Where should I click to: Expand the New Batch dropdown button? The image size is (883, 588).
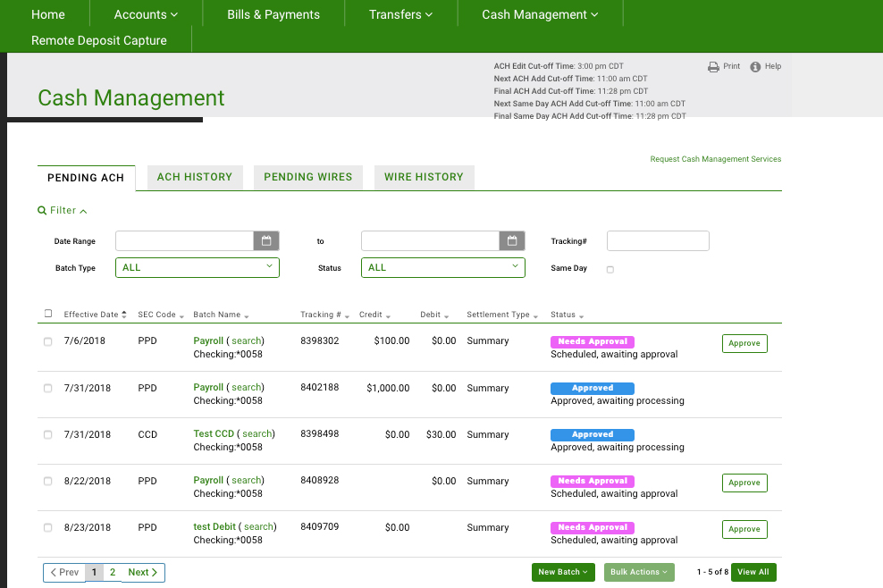pos(562,572)
